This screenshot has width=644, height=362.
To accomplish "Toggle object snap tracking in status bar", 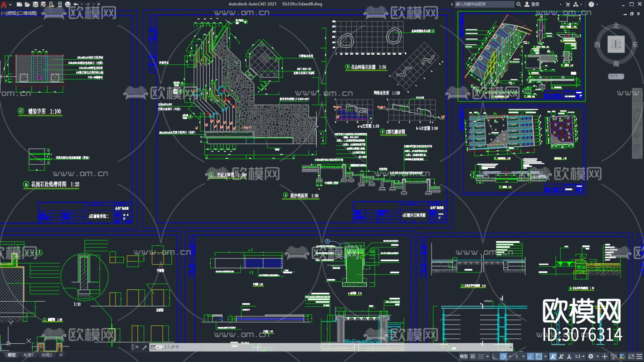I will (531, 356).
